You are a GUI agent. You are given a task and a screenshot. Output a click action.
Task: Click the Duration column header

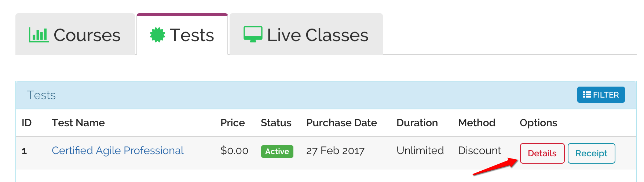click(417, 123)
